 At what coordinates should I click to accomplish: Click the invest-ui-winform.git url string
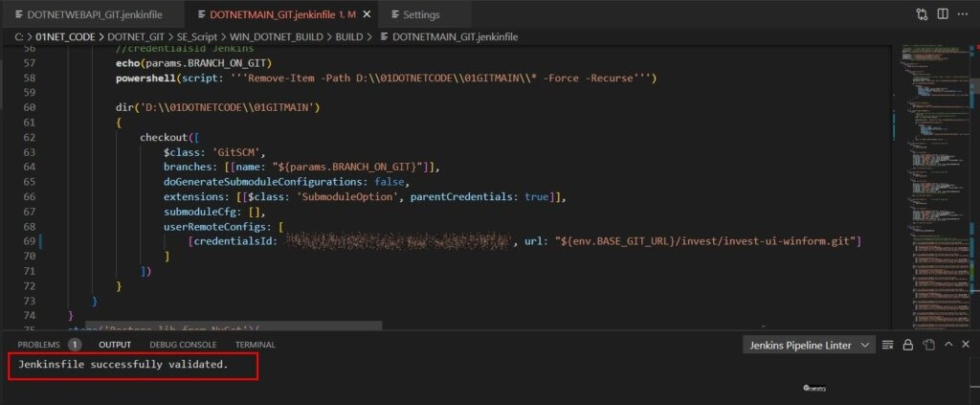[x=705, y=241]
